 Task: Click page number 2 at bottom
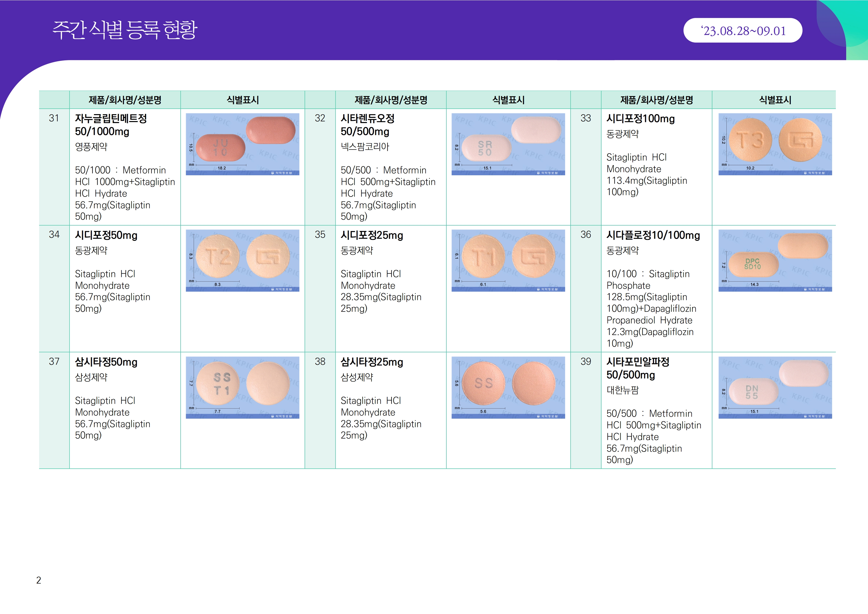coord(39,580)
